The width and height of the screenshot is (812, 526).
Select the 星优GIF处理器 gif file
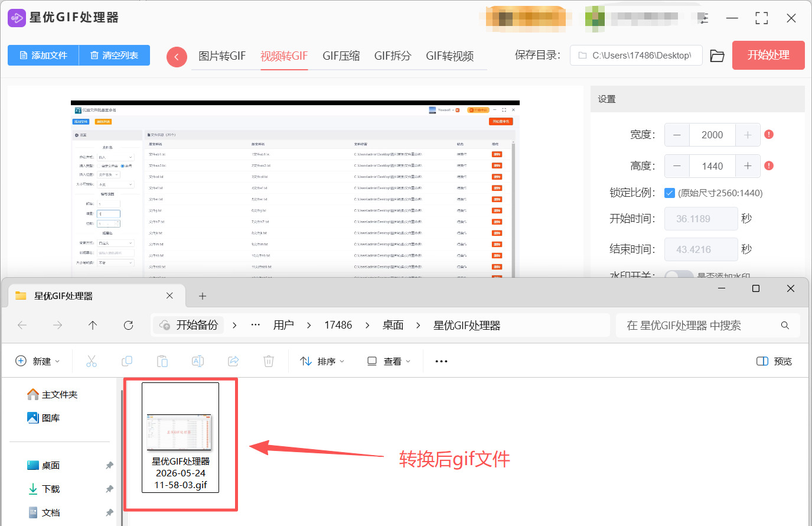tap(181, 437)
